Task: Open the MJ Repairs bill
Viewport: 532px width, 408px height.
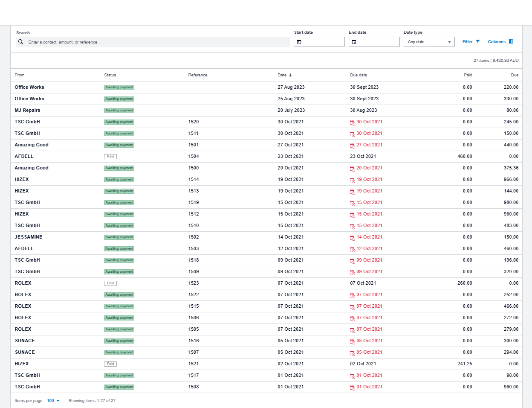Action: pyautogui.click(x=27, y=110)
